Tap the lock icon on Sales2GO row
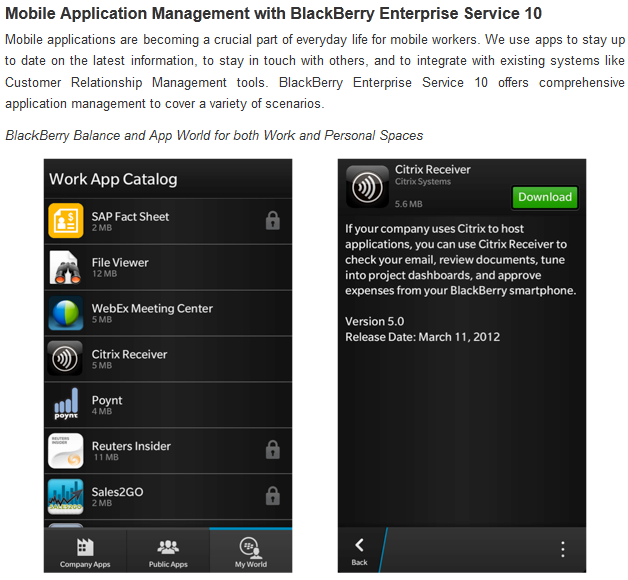Screen dimensions: 628x580 273,495
